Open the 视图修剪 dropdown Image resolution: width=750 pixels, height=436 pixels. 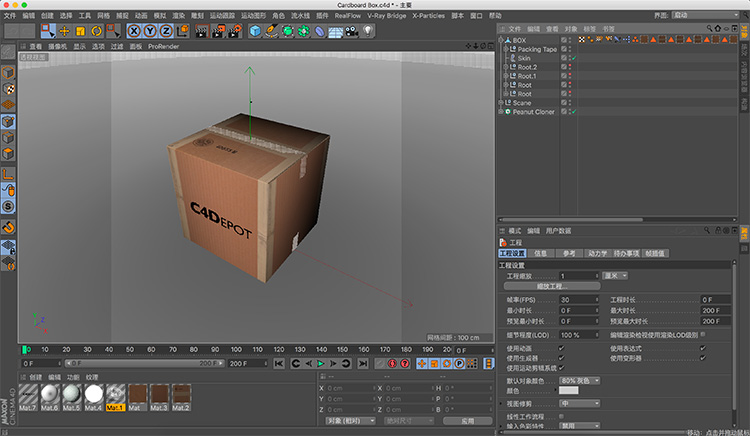click(580, 403)
